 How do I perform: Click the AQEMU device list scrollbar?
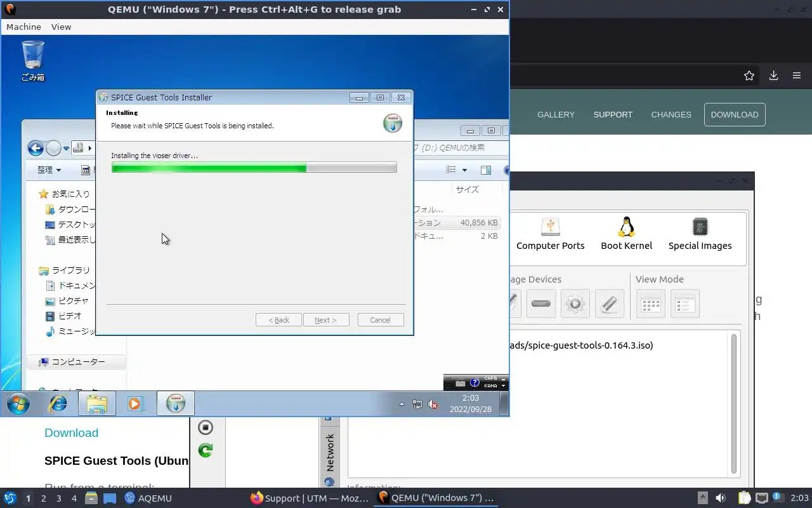pos(735,404)
